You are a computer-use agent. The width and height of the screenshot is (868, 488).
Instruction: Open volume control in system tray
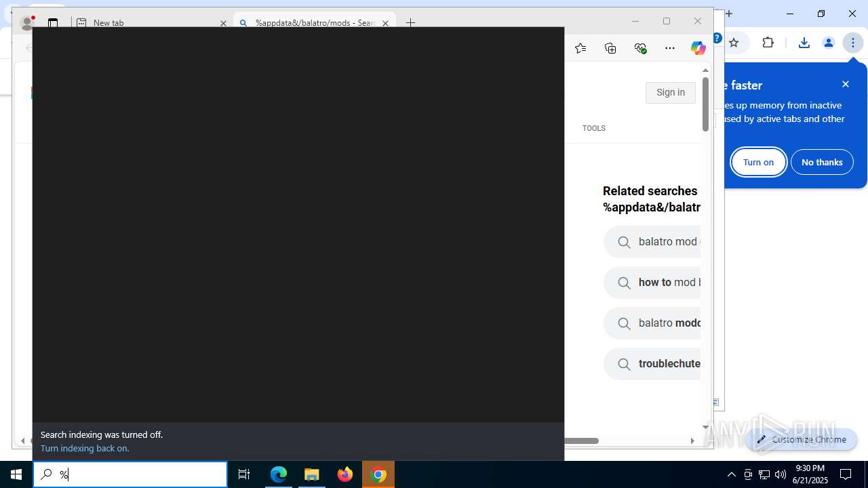[x=781, y=474]
